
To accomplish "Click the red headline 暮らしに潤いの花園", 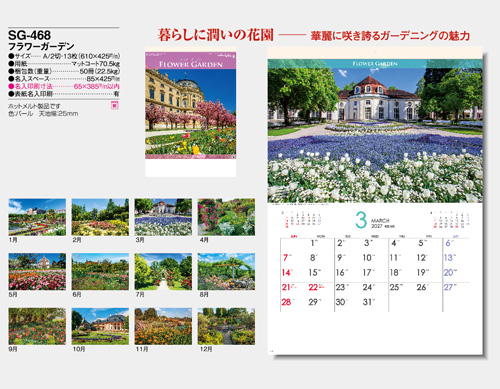I will 216,35.
